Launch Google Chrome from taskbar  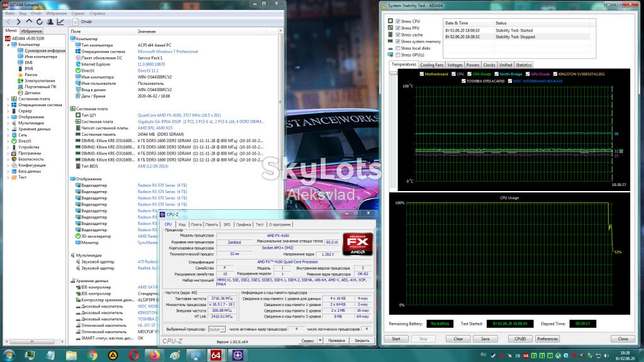92,356
